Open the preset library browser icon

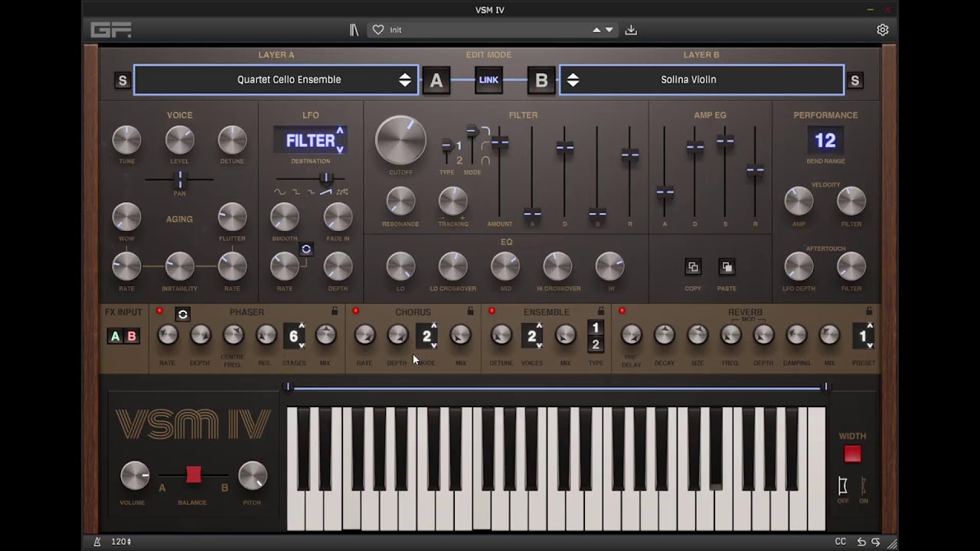354,30
